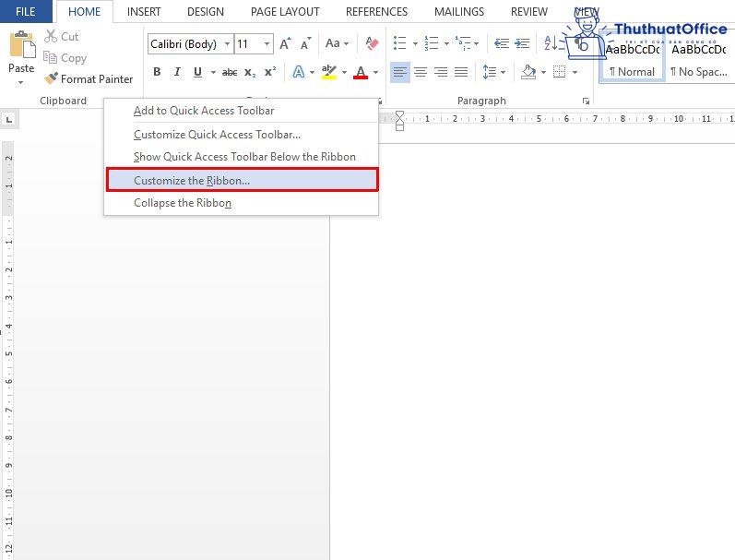Switch to the DESIGN tab
735x560 pixels.
pyautogui.click(x=206, y=12)
